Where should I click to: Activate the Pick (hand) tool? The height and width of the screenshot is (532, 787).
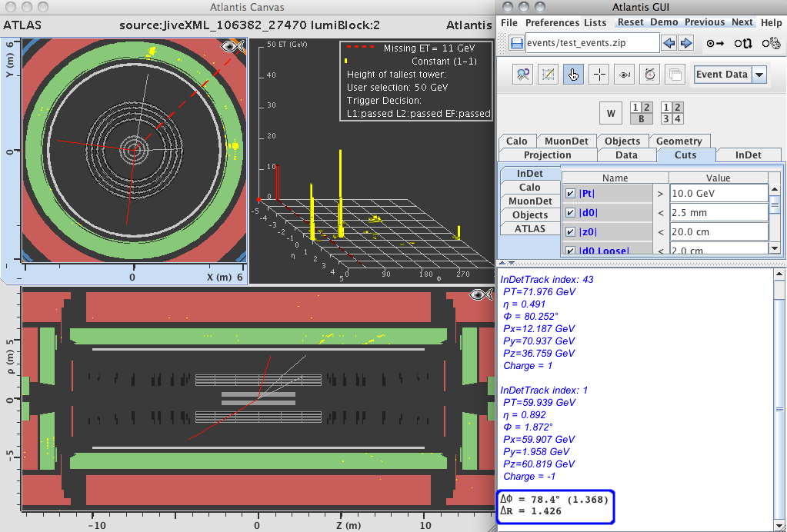coord(574,75)
